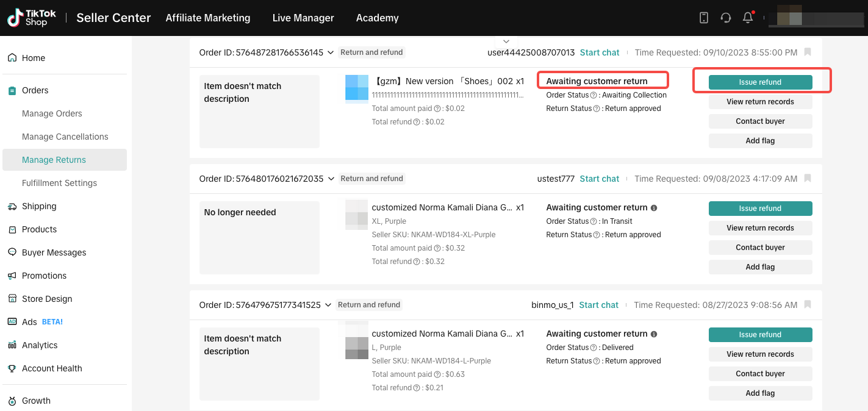
Task: Open Affiliate Marketing in top navigation
Action: point(208,18)
